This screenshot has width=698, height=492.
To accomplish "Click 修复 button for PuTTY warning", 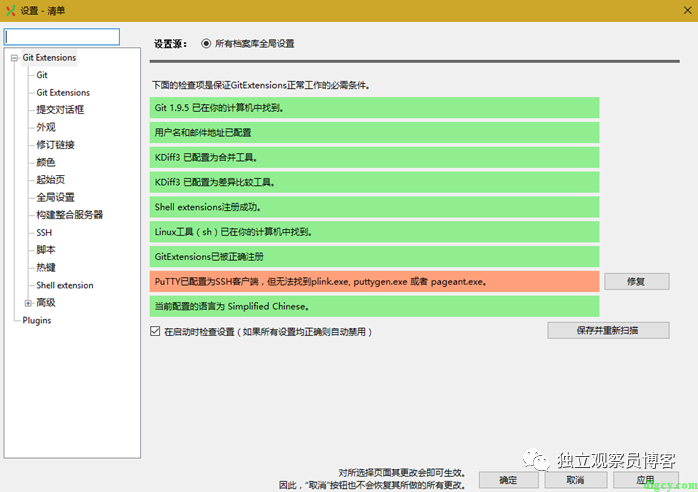I will click(637, 282).
